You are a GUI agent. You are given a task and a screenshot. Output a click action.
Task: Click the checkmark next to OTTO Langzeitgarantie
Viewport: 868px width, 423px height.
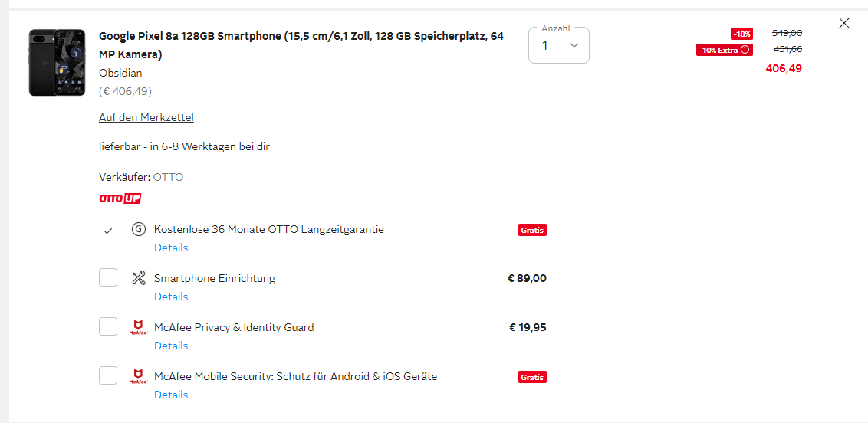point(108,230)
